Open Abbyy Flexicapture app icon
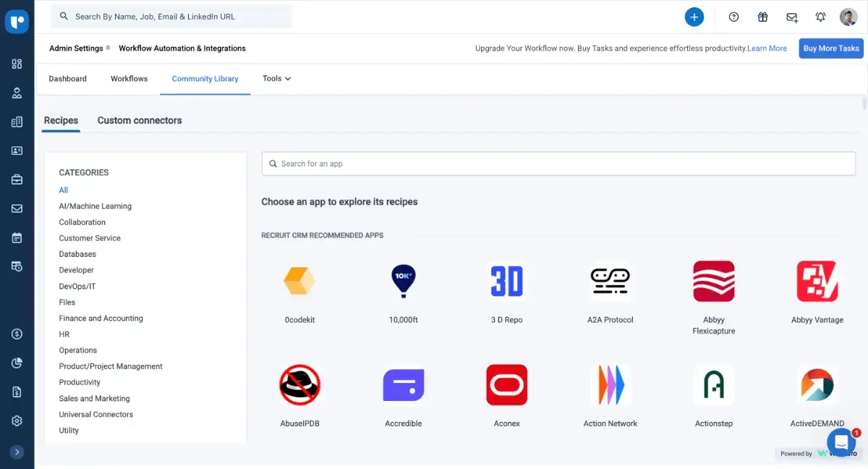The height and width of the screenshot is (469, 868). (x=714, y=282)
